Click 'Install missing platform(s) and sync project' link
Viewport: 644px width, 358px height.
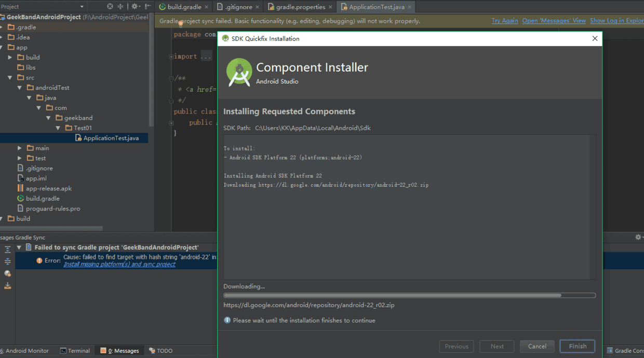coord(119,264)
